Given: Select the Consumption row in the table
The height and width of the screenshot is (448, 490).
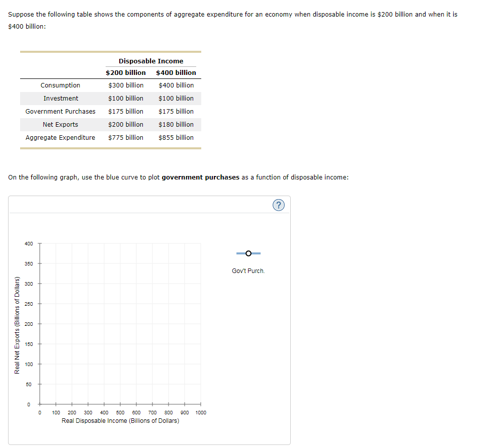Looking at the screenshot, I should (x=60, y=85).
